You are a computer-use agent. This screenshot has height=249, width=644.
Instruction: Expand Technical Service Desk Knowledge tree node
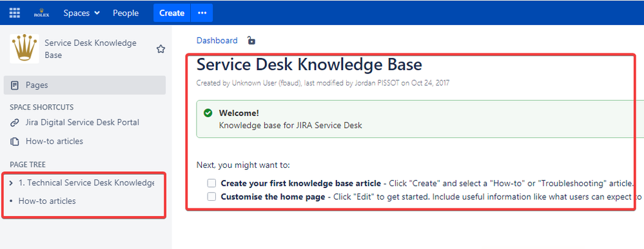(11, 183)
